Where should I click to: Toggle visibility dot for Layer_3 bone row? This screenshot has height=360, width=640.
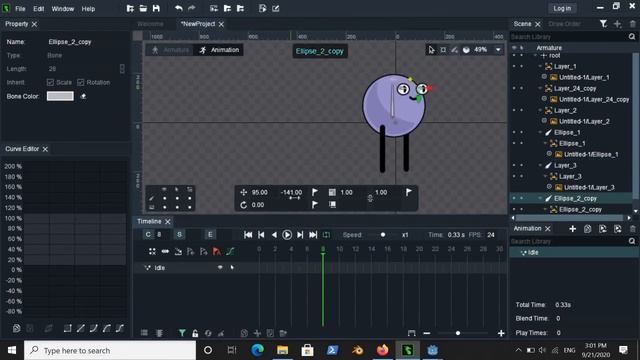[x=514, y=166]
